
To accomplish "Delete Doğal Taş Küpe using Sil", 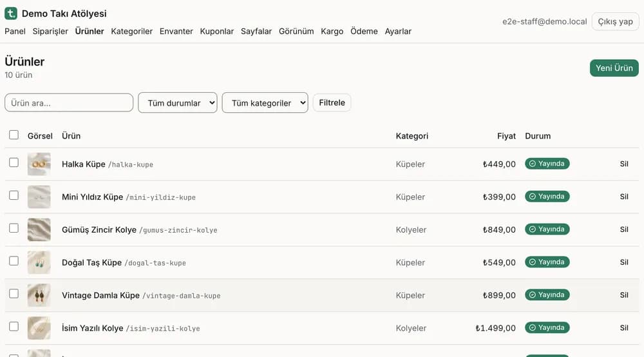I will pyautogui.click(x=624, y=262).
